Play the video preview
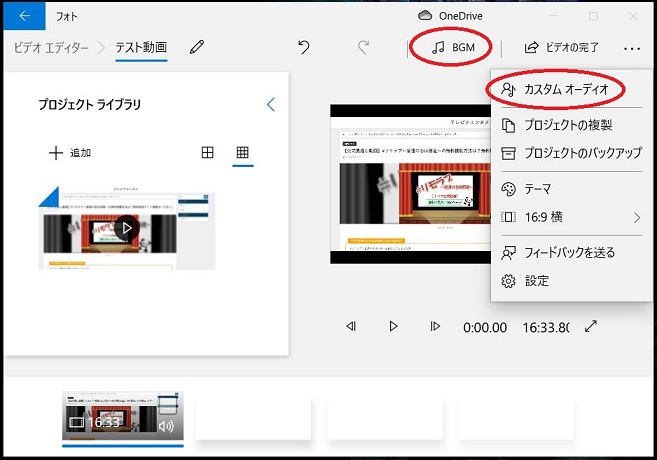Screen dimensions: 657x460 click(x=393, y=326)
